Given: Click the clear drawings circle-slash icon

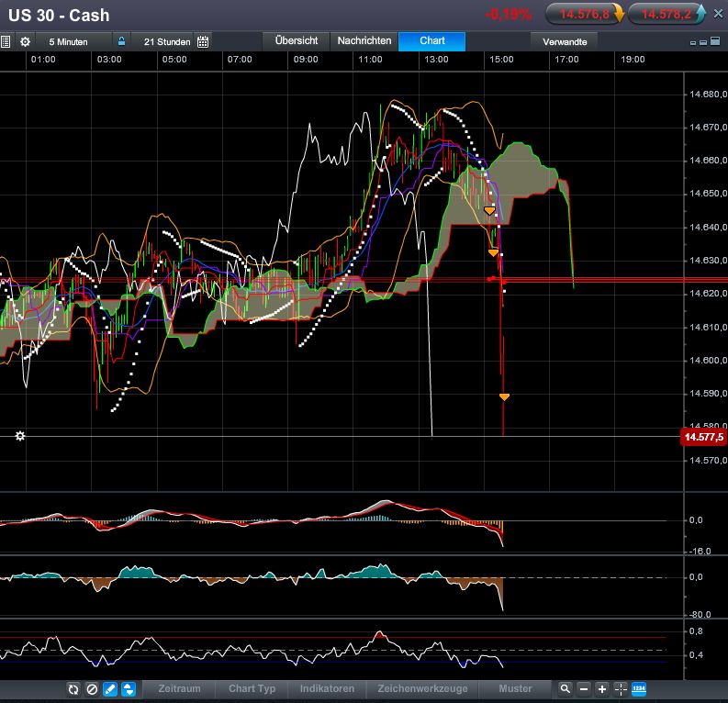Looking at the screenshot, I should tap(92, 689).
